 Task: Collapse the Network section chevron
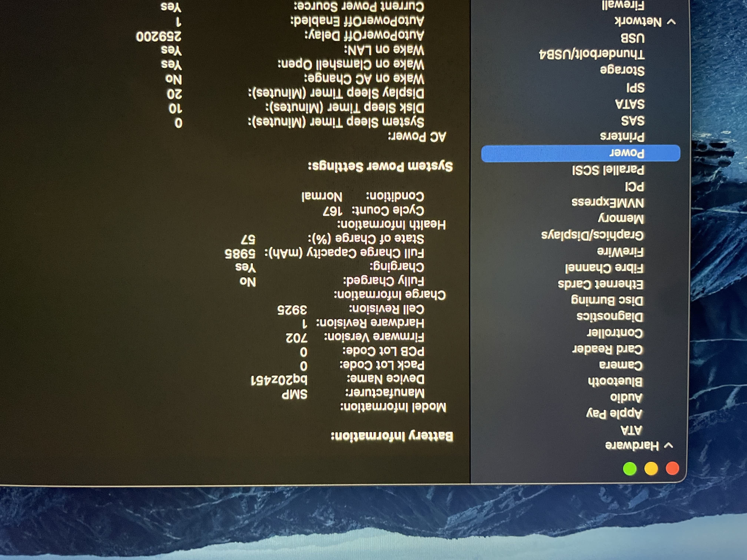[671, 22]
